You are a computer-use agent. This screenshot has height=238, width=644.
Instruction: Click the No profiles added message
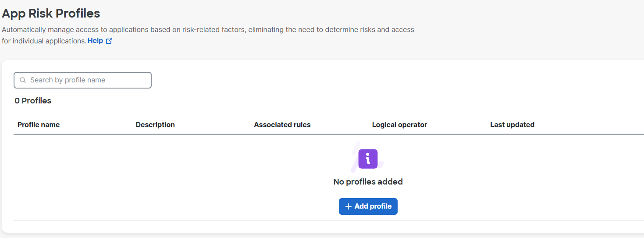pyautogui.click(x=368, y=181)
